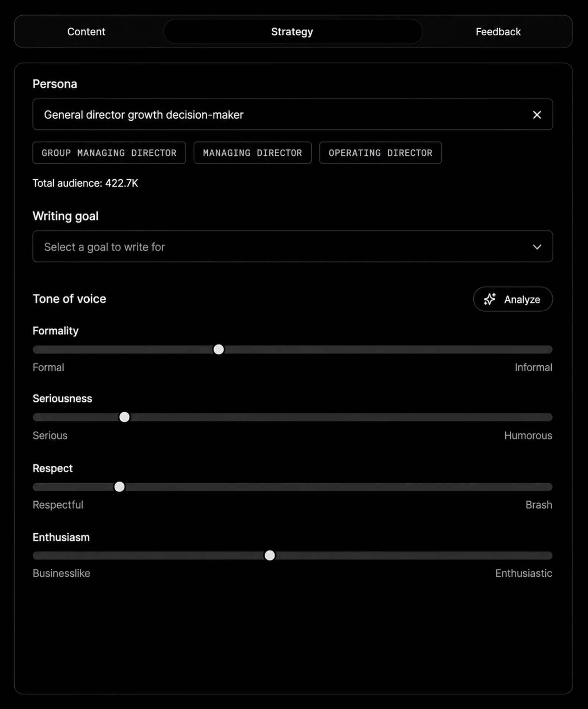The height and width of the screenshot is (709, 588).
Task: Open the Feedback tab
Action: [498, 32]
